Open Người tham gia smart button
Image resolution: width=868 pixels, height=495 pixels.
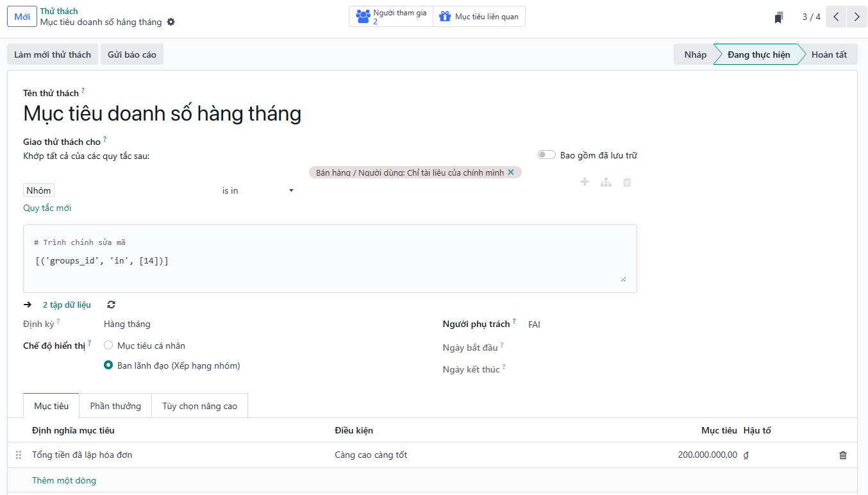point(391,17)
